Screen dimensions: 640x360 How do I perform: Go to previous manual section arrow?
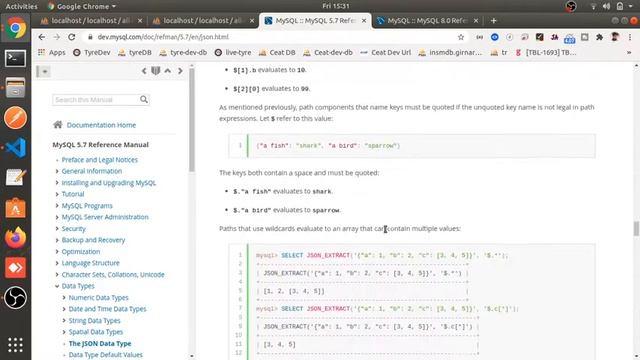144,71
